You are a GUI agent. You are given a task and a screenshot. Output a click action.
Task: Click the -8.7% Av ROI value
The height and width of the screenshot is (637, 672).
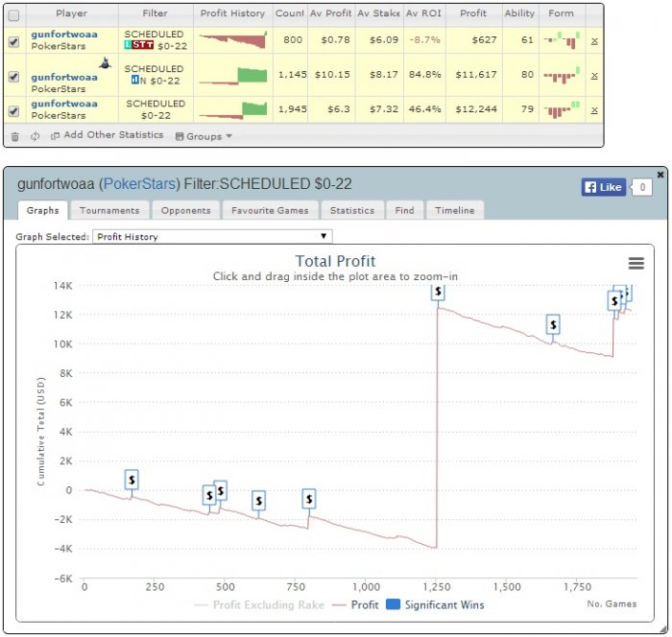pos(424,40)
